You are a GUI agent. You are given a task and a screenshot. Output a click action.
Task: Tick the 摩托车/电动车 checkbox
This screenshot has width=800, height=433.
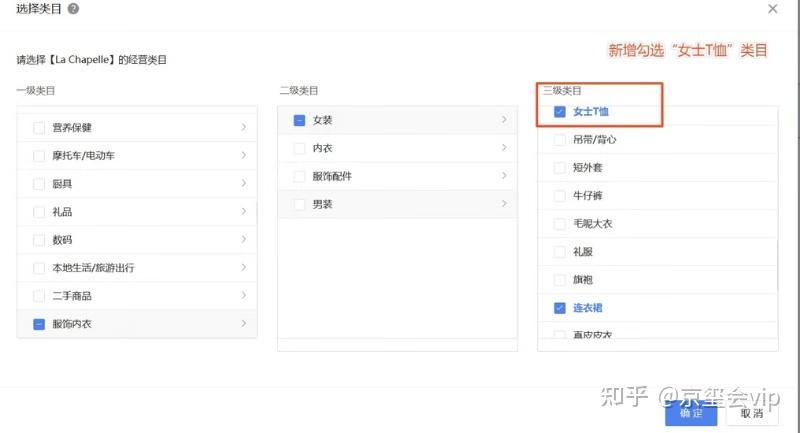[39, 156]
